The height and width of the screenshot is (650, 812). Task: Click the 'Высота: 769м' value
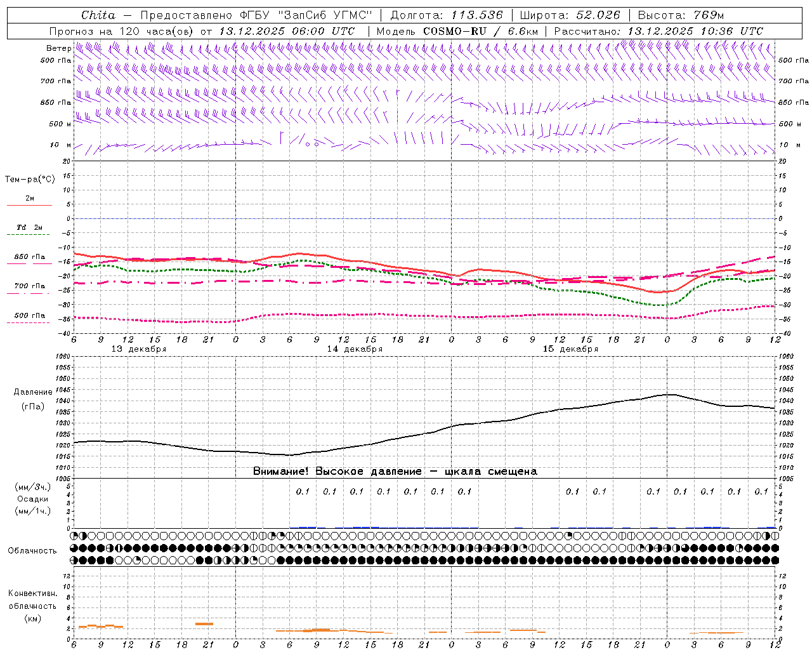coord(681,15)
